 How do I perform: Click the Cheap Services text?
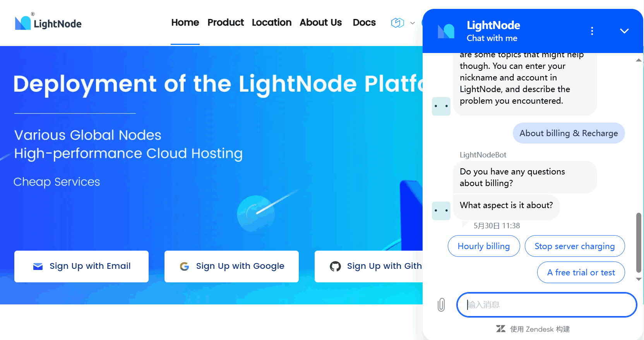57,182
